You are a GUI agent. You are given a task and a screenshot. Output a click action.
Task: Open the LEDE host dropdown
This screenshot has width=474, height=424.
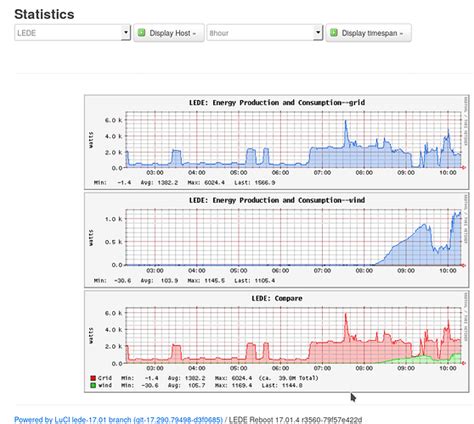click(x=72, y=33)
